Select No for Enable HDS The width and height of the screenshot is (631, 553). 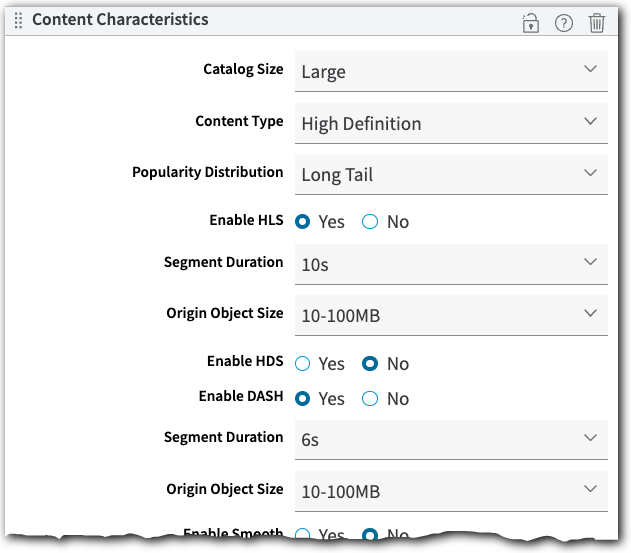click(370, 364)
